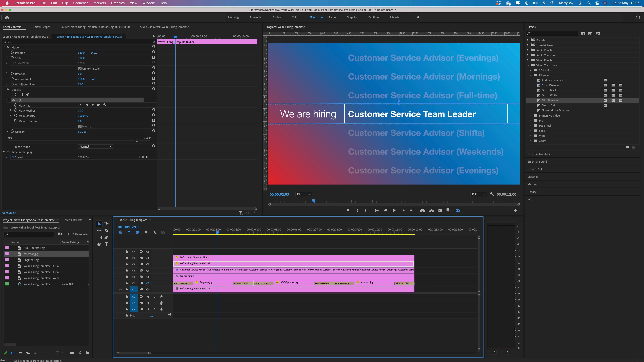644x362 pixels.
Task: Switch to the Color workspace
Action: click(295, 17)
